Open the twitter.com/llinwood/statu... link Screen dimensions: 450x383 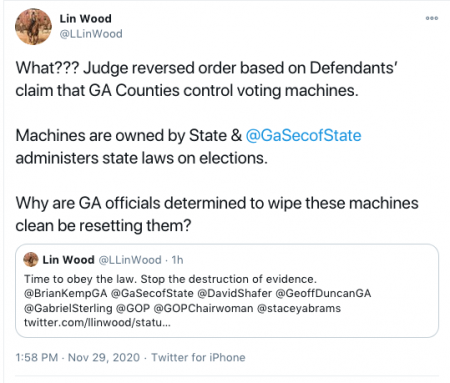[x=97, y=323]
